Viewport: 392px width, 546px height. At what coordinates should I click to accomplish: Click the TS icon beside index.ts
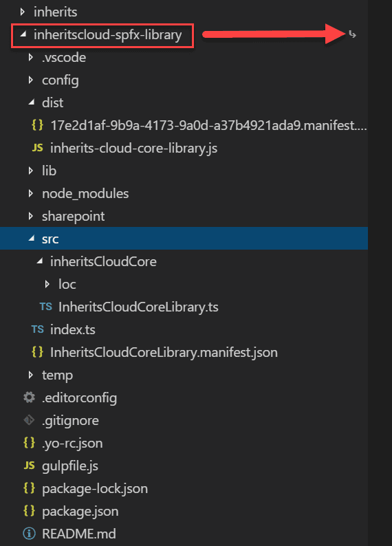[37, 329]
